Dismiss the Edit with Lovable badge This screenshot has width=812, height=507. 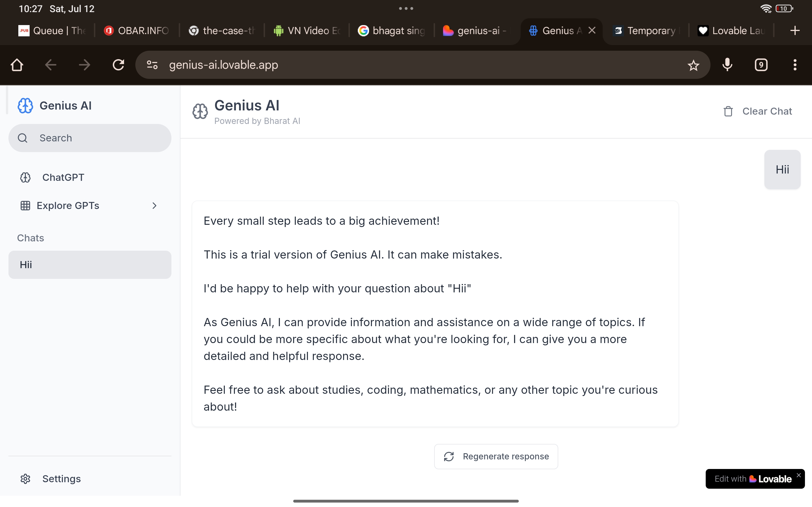[798, 475]
